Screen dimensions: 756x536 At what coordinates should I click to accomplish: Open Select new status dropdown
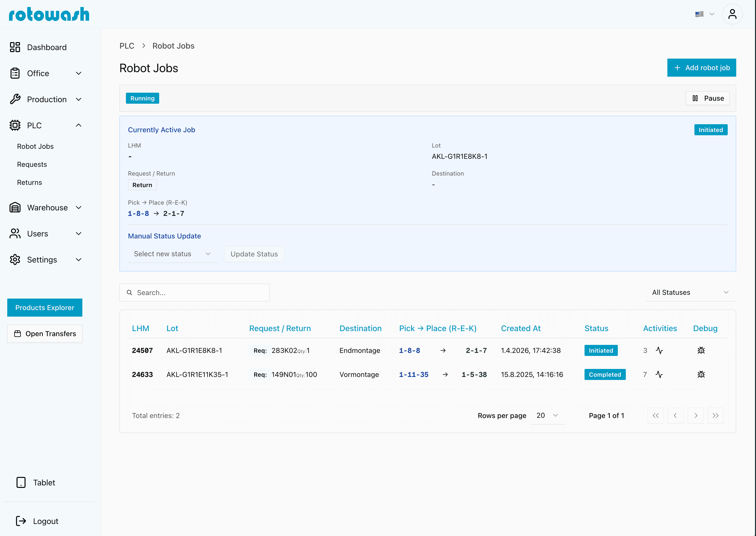[x=172, y=254]
